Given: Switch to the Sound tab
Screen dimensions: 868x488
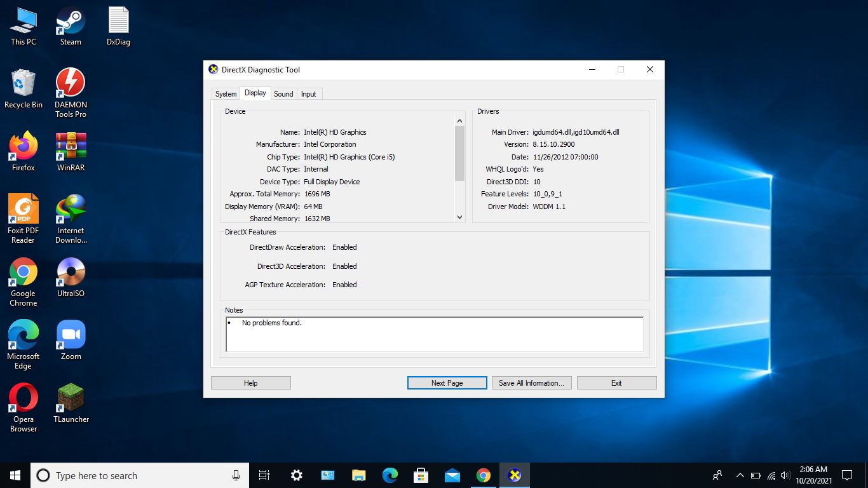Looking at the screenshot, I should pos(283,93).
